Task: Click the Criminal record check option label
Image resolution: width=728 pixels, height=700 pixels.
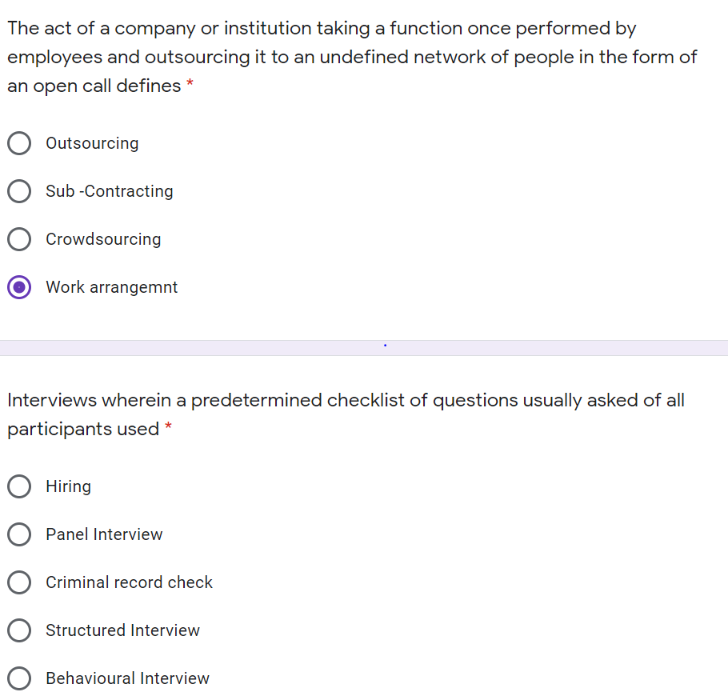Action: pyautogui.click(x=129, y=582)
